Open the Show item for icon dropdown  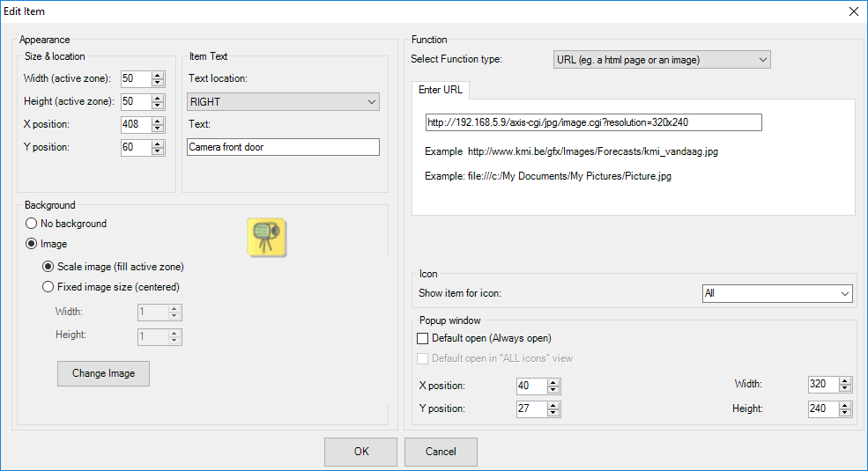[x=777, y=293]
